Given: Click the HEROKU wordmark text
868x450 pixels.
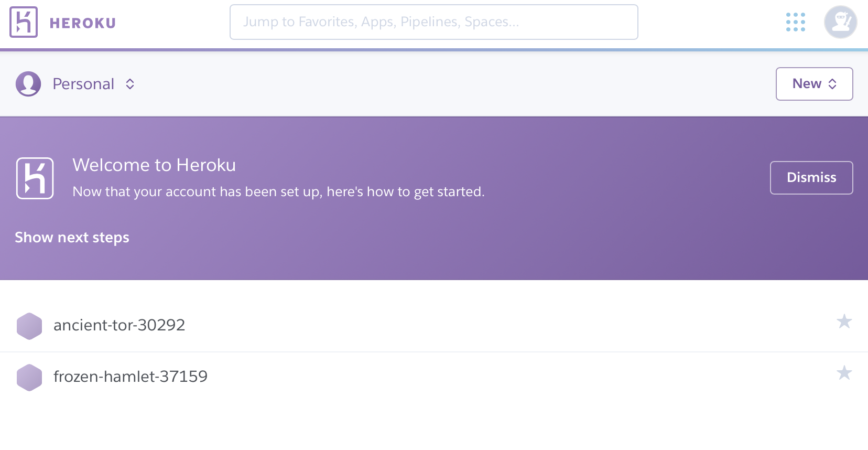Looking at the screenshot, I should pyautogui.click(x=83, y=23).
